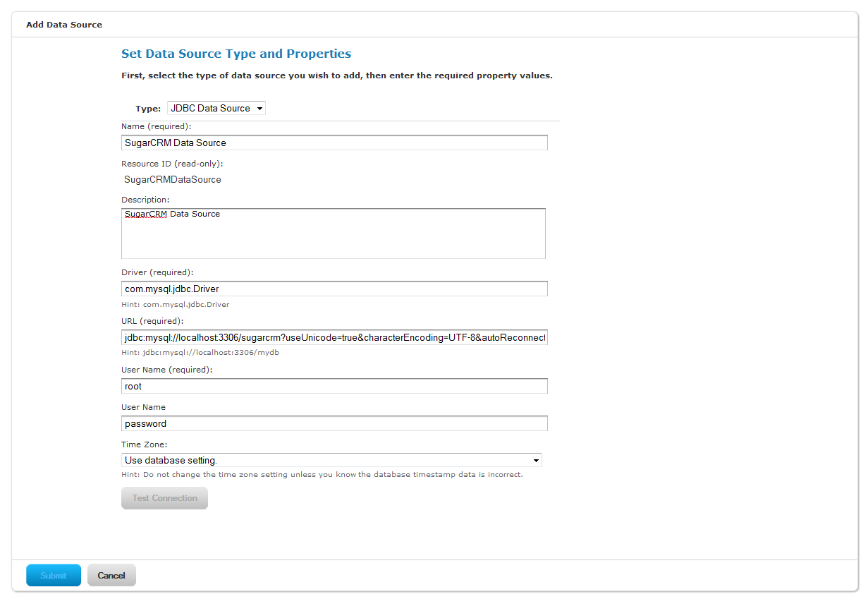Click the 'Description:' label
The image size is (868, 599).
[x=145, y=200]
